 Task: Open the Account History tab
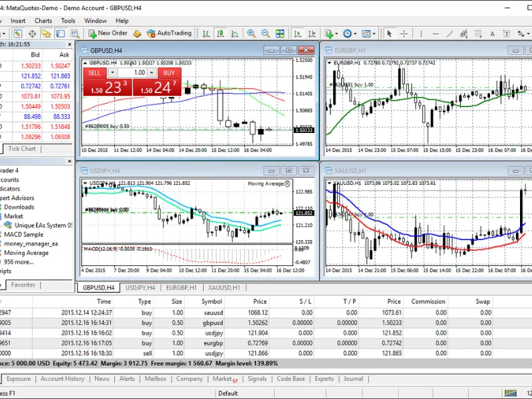pos(63,378)
